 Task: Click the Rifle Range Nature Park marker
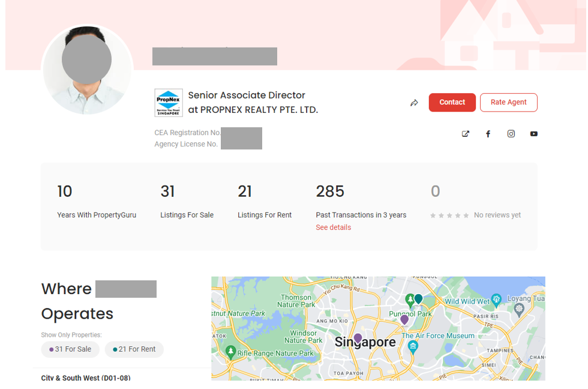(x=230, y=352)
